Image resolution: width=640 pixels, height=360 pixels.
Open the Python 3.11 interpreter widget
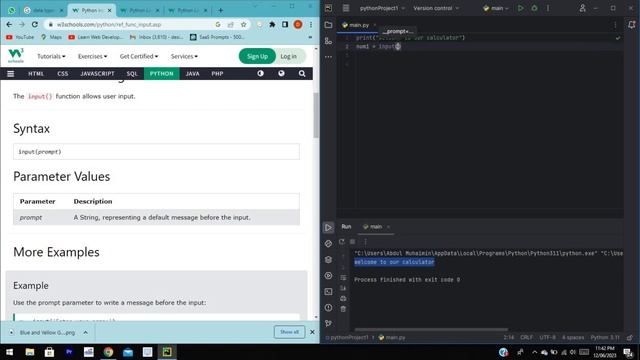coord(605,338)
